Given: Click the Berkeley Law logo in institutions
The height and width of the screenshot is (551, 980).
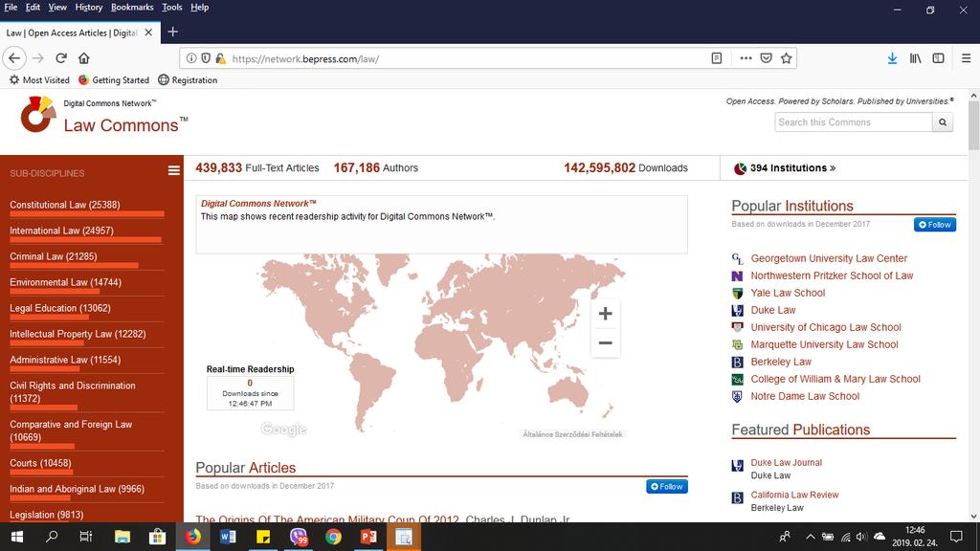Looking at the screenshot, I should click(738, 363).
